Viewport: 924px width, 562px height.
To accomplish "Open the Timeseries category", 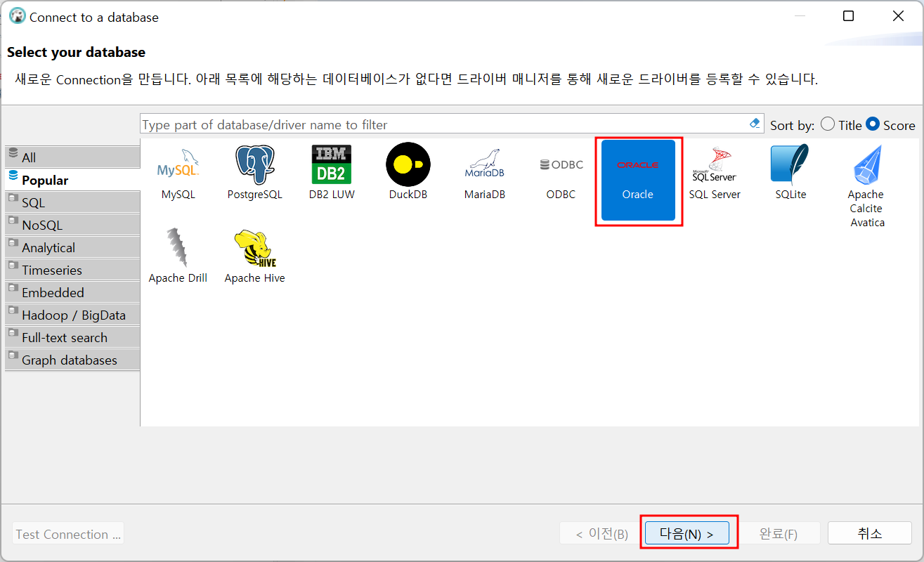I will [x=72, y=270].
